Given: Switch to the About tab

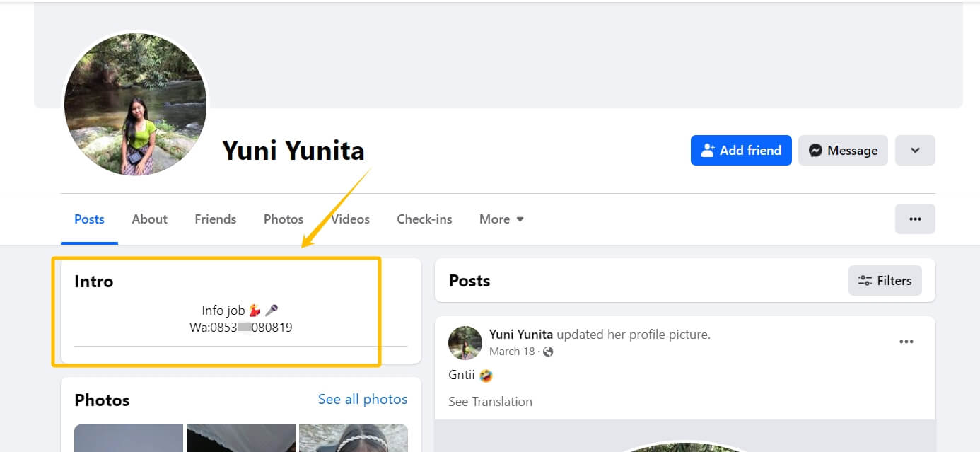Looking at the screenshot, I should [149, 219].
